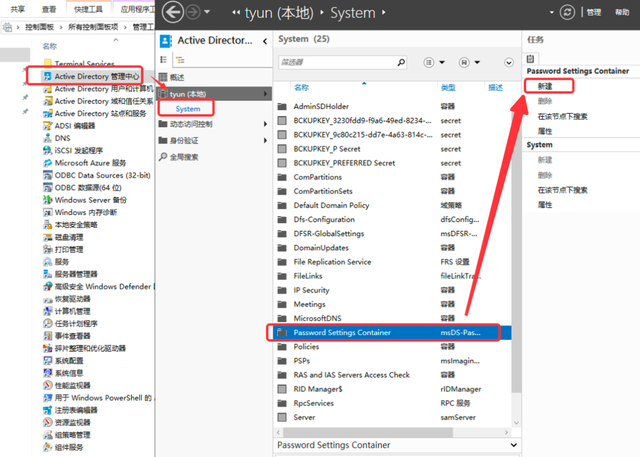This screenshot has height=457, width=640.
Task: Click the tasks pane clipboard icon
Action: (x=530, y=58)
